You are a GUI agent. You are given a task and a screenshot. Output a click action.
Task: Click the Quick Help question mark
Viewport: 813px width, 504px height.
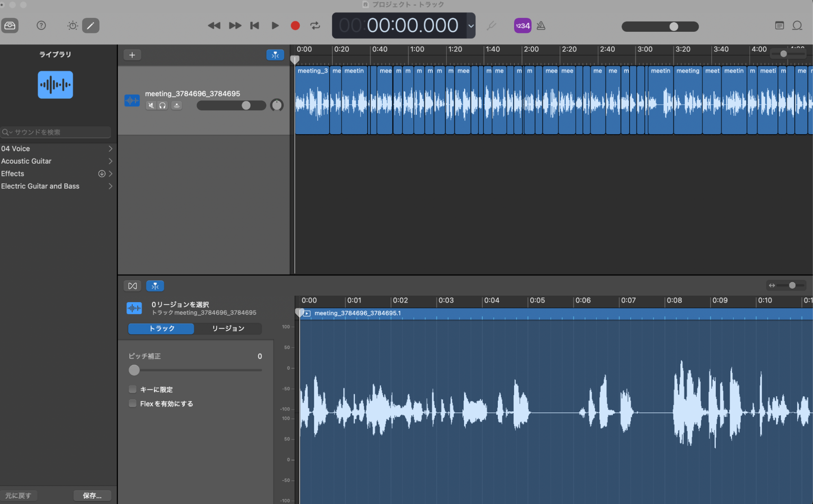pyautogui.click(x=41, y=26)
